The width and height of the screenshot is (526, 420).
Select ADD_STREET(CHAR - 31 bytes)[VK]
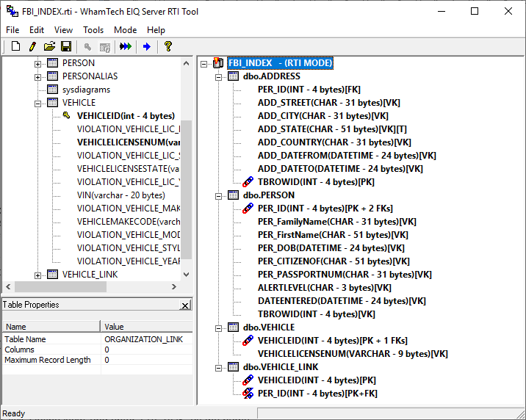tap(329, 103)
